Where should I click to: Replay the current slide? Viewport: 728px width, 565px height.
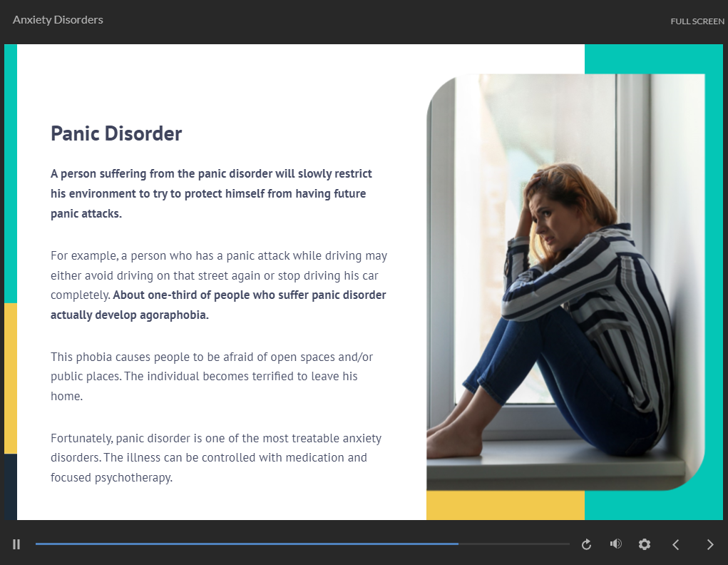[x=586, y=544]
